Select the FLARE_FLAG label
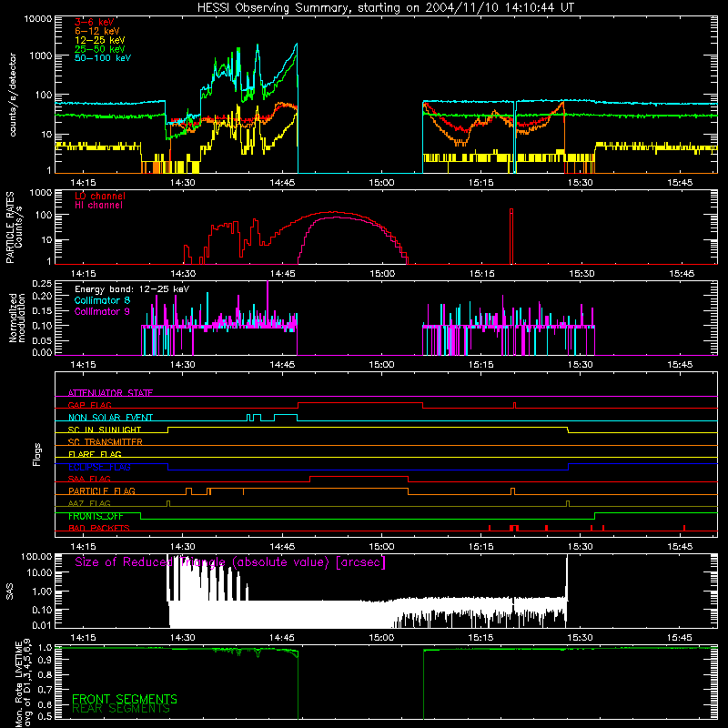This screenshot has height=728, width=728. tap(95, 454)
